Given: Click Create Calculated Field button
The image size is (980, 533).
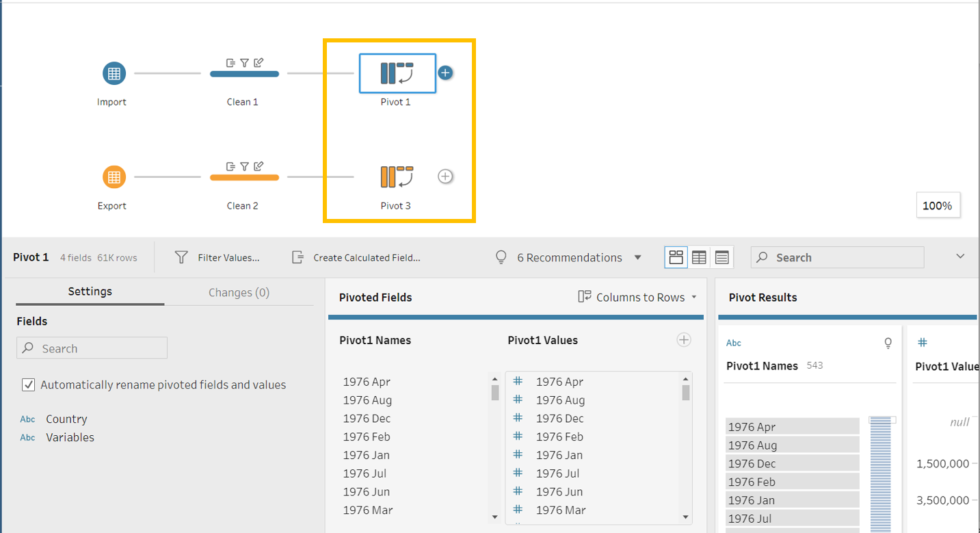Looking at the screenshot, I should point(356,257).
